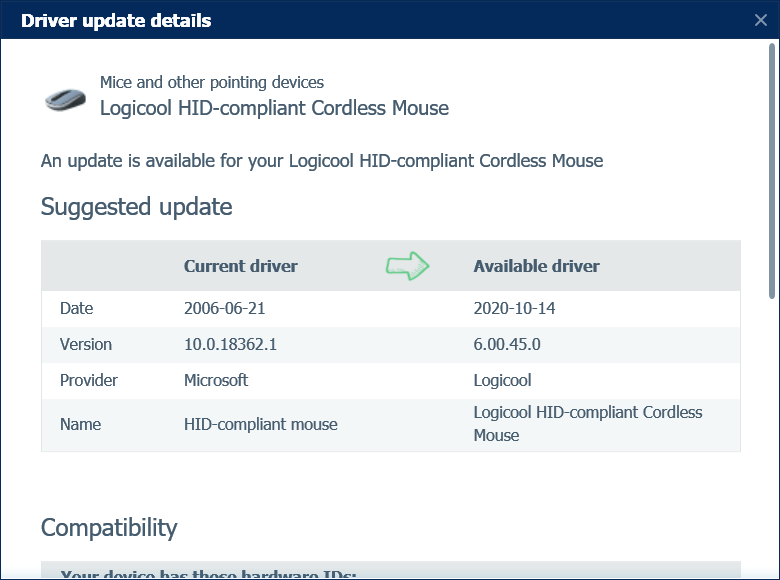Select the Logicool HID-compliant Cordless Mouse heading
This screenshot has height=580, width=780.
pos(274,108)
